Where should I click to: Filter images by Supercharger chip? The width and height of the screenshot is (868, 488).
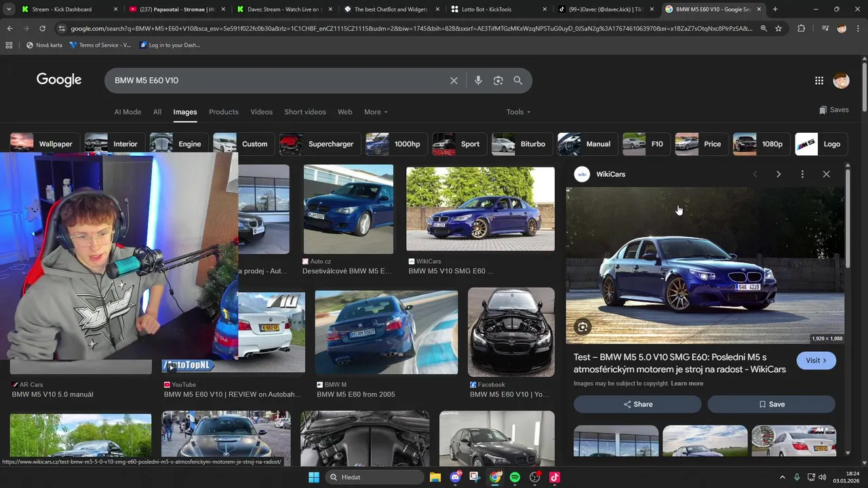point(319,144)
